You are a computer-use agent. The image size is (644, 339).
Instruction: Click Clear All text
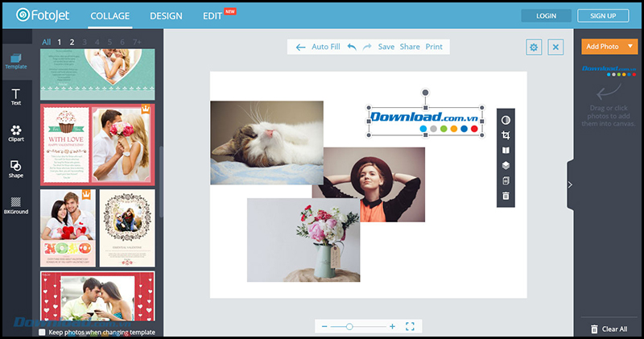tap(614, 329)
